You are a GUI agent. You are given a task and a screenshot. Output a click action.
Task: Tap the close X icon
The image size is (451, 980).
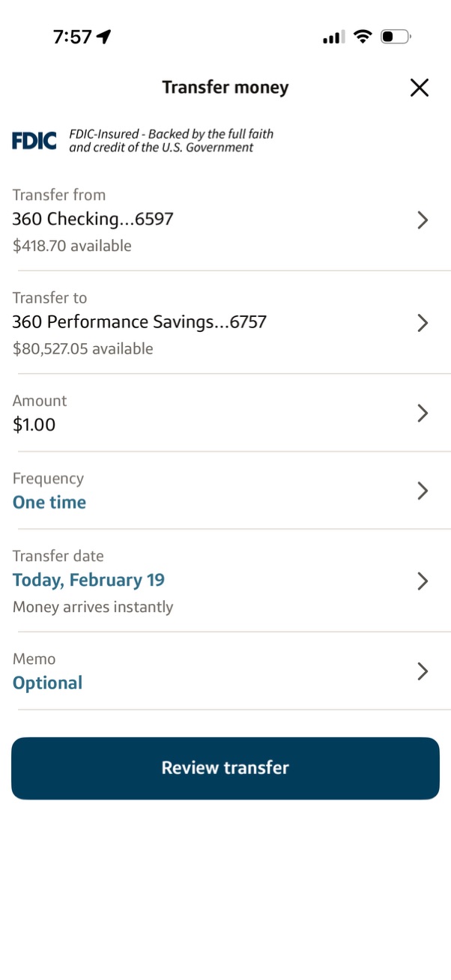click(x=419, y=88)
